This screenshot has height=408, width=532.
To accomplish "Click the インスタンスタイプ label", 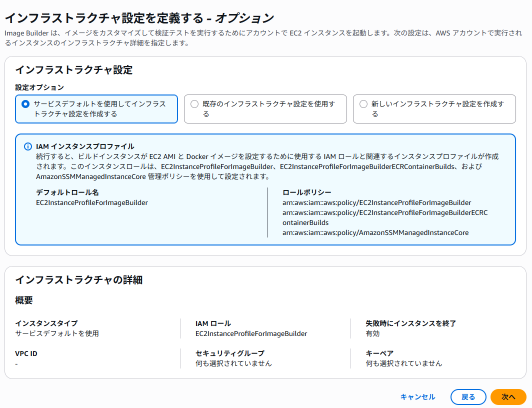I will coord(46,323).
